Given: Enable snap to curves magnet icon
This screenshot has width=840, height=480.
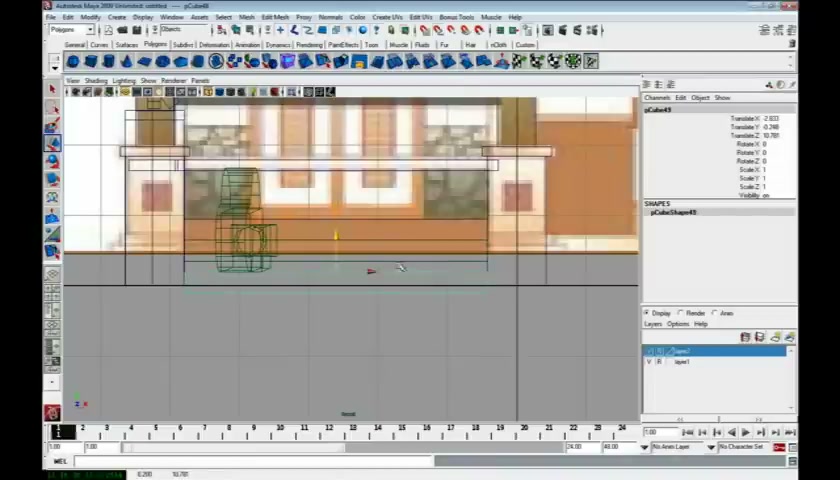Looking at the screenshot, I should (438, 30).
